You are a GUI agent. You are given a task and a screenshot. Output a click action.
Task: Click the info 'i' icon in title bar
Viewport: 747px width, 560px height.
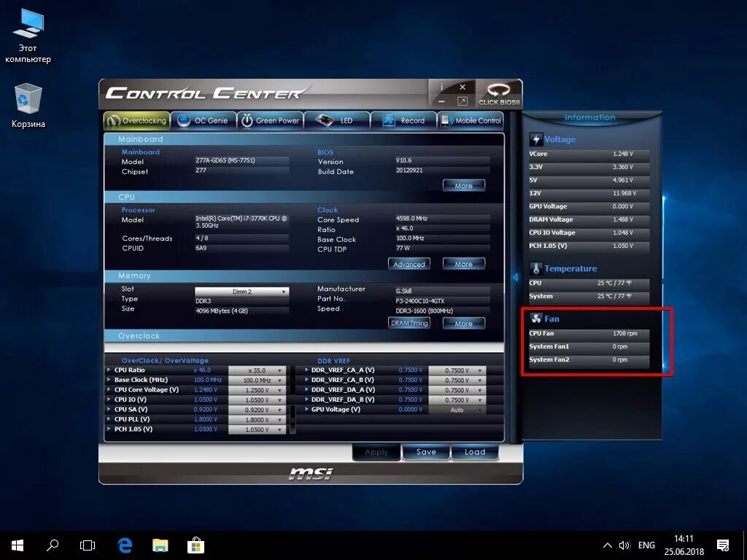441,87
